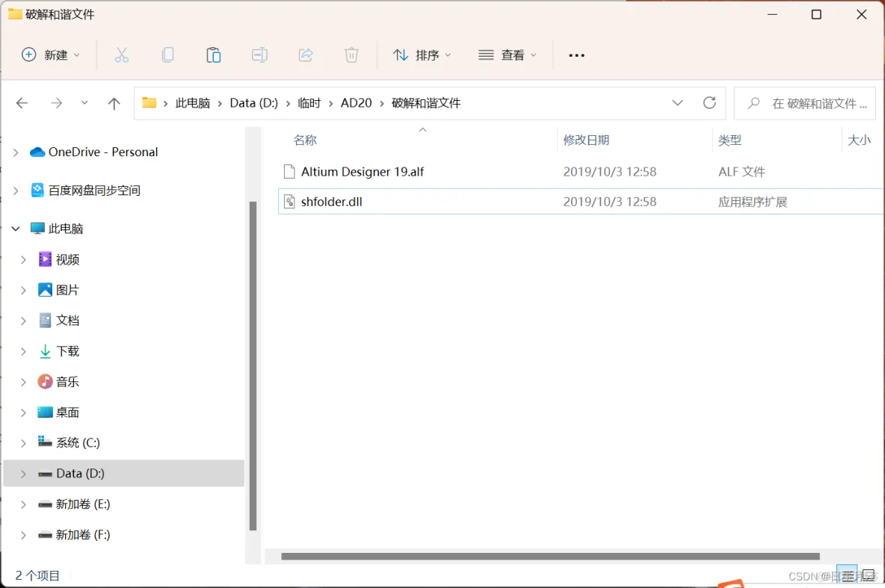The width and height of the screenshot is (885, 588).
Task: Open the 新建 new item menu
Action: click(x=50, y=55)
